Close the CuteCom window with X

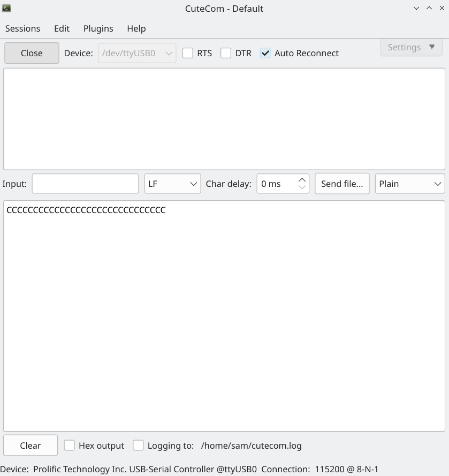(442, 8)
